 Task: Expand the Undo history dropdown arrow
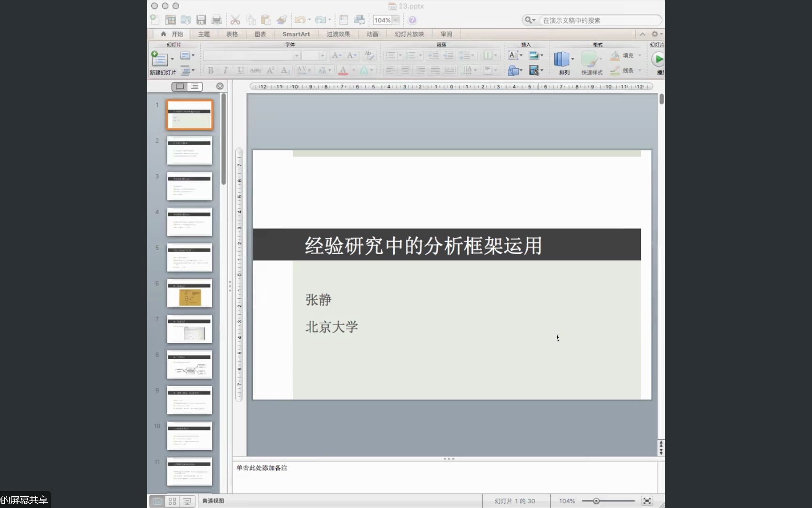[309, 20]
